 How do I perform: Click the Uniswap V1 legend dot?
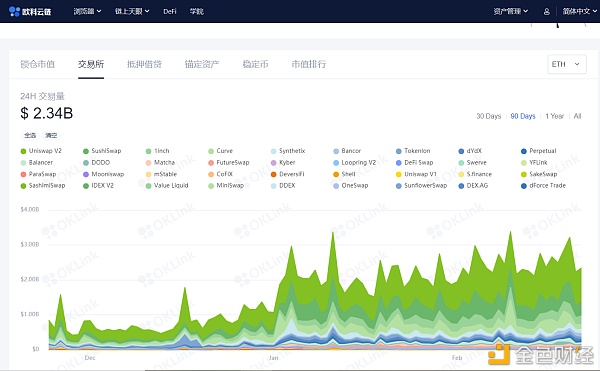[399, 174]
